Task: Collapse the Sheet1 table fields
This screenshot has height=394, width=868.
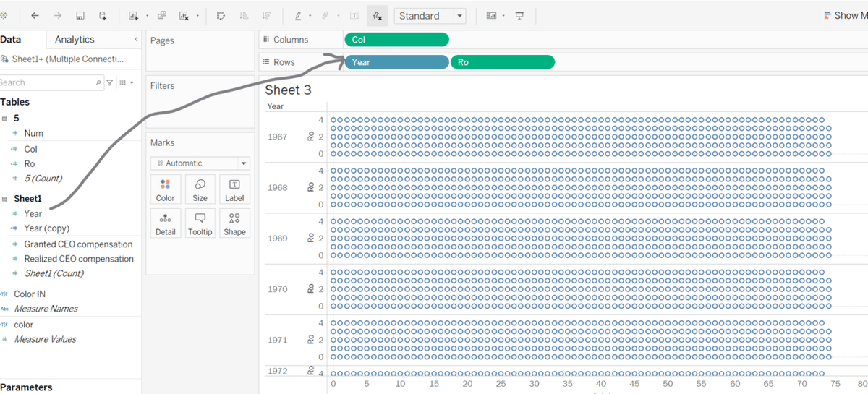Action: click(5, 198)
